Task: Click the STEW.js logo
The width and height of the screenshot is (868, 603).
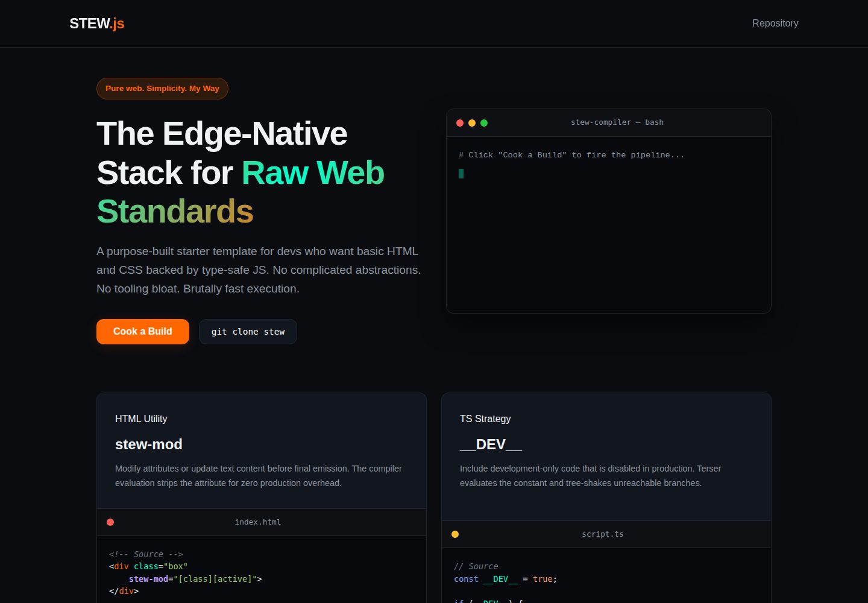Action: click(96, 24)
